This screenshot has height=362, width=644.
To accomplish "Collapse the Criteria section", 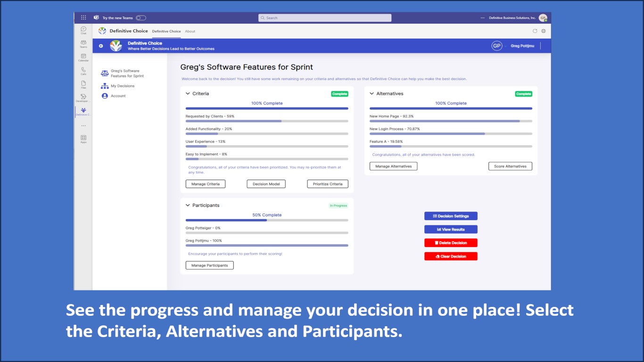I will point(188,93).
